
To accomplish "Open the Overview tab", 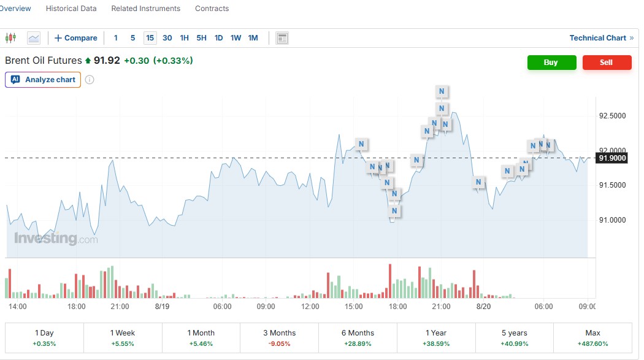I will point(15,8).
